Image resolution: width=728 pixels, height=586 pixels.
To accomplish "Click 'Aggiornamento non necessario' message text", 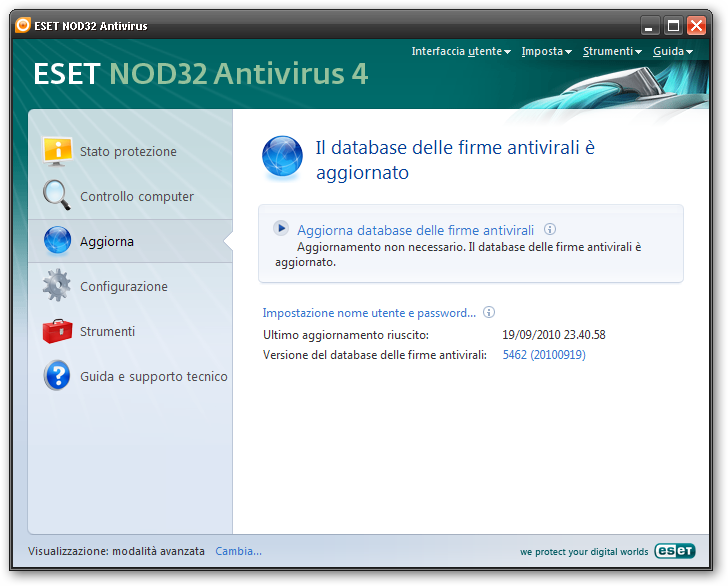I will tap(458, 254).
